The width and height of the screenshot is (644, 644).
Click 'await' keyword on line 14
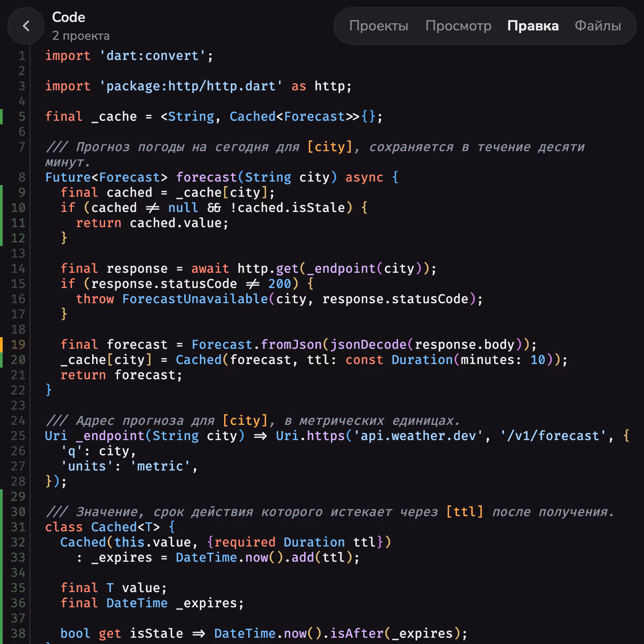coord(210,269)
